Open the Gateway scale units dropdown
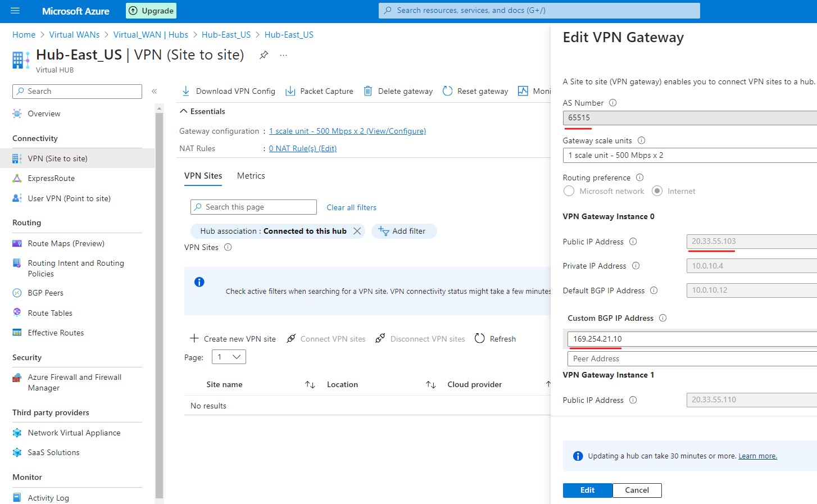This screenshot has width=817, height=504. (689, 155)
